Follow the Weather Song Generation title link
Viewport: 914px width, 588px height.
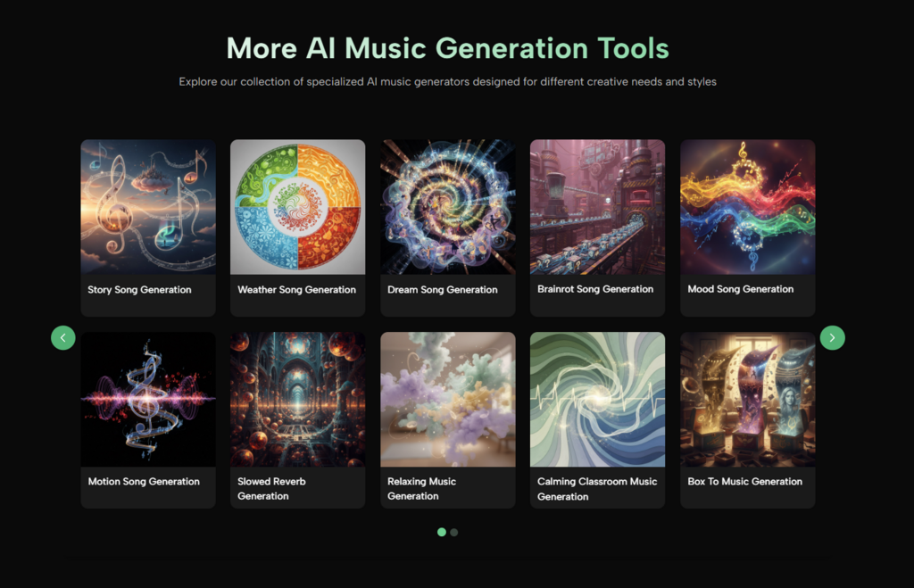click(296, 289)
